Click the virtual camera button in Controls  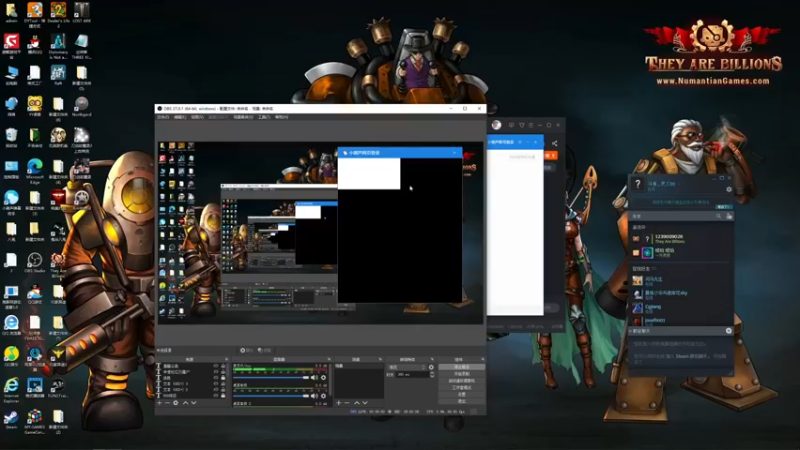461,381
